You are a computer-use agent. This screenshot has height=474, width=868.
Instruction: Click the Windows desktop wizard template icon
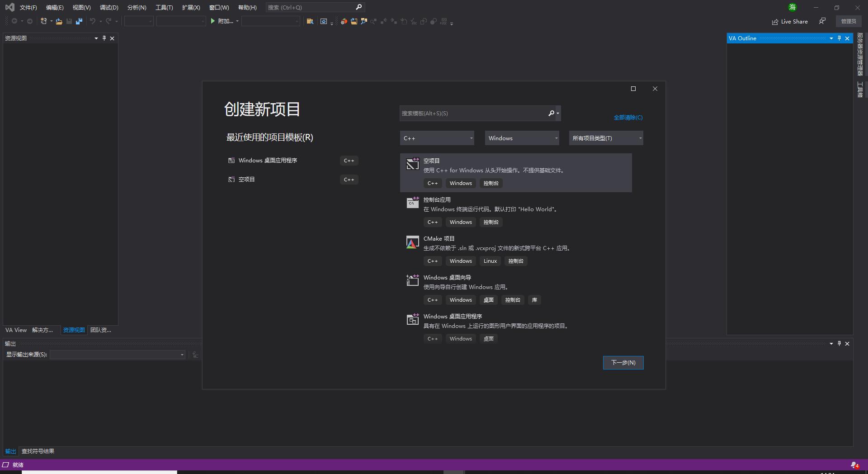(x=412, y=281)
